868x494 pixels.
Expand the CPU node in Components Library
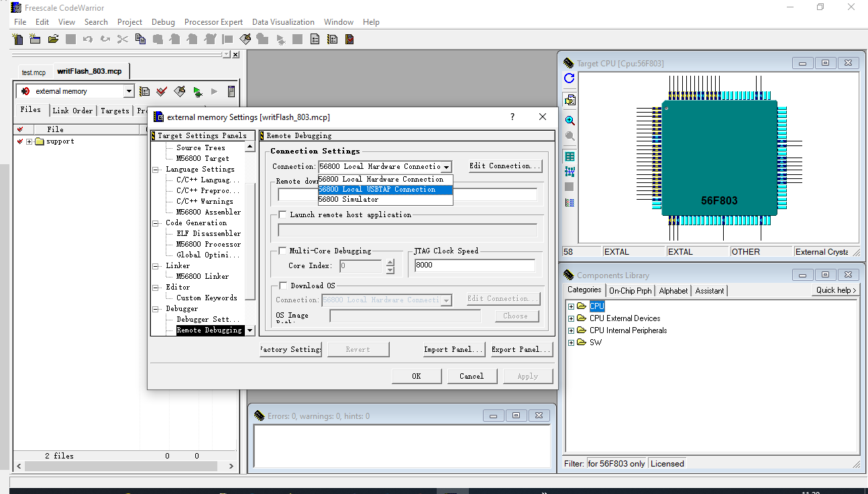(572, 306)
